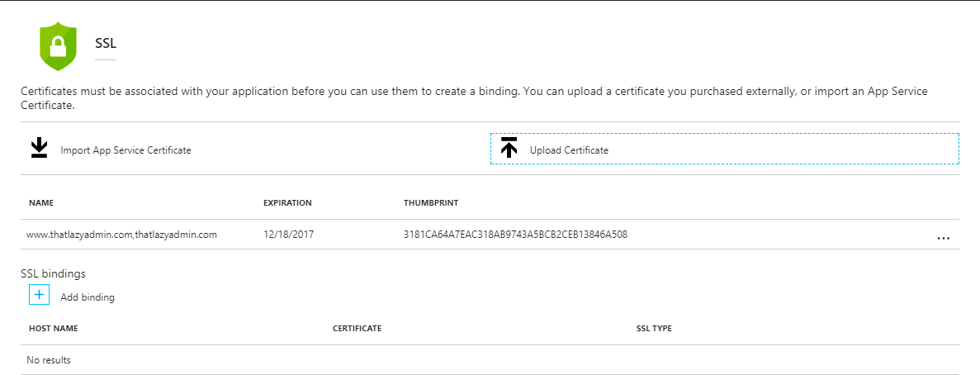Click the SSL page title text
The width and height of the screenshot is (980, 375).
(x=106, y=41)
